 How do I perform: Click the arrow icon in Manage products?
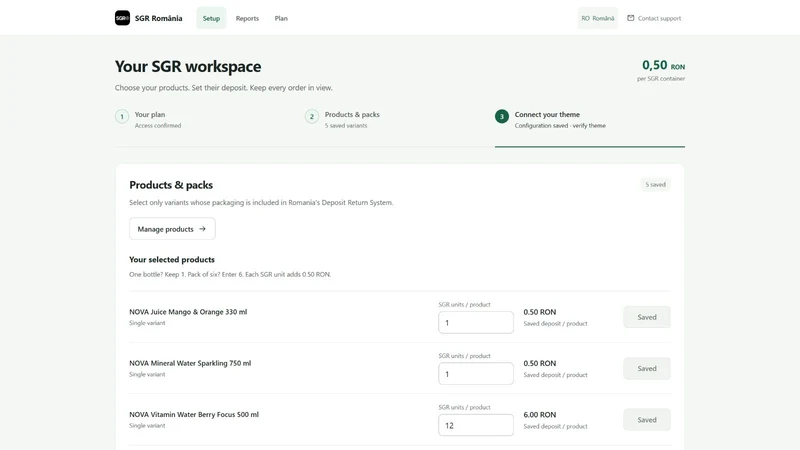(203, 229)
